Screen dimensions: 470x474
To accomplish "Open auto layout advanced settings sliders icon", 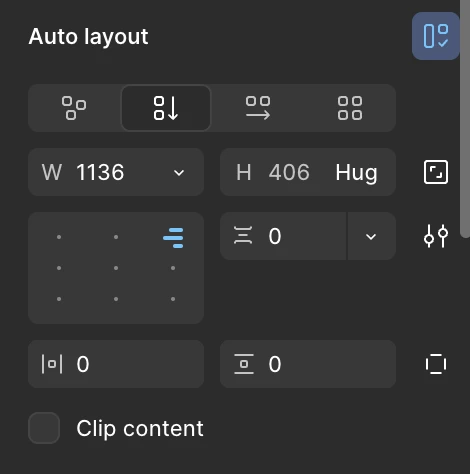I will point(436,236).
